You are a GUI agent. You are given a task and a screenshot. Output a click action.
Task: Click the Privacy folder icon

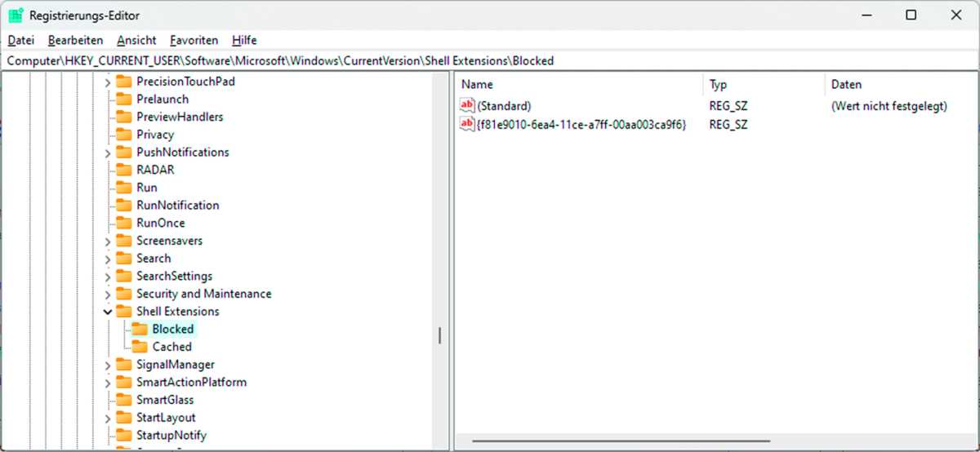(123, 135)
